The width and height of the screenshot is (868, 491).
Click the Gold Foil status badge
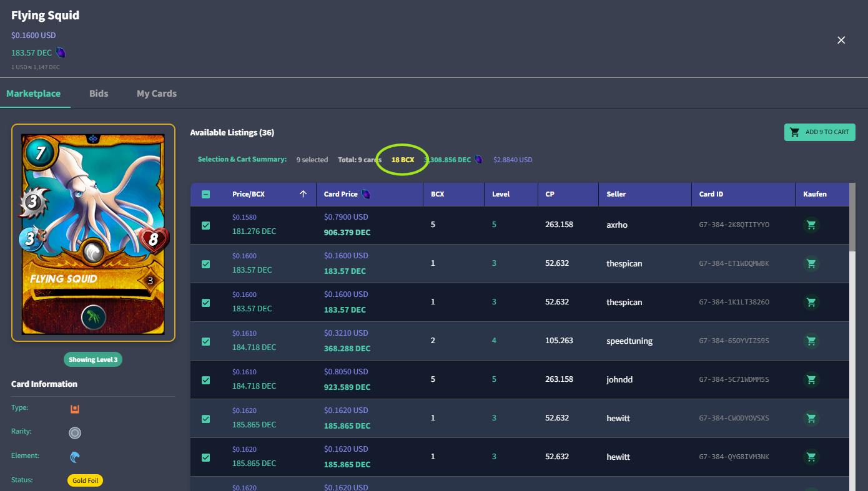click(x=85, y=480)
